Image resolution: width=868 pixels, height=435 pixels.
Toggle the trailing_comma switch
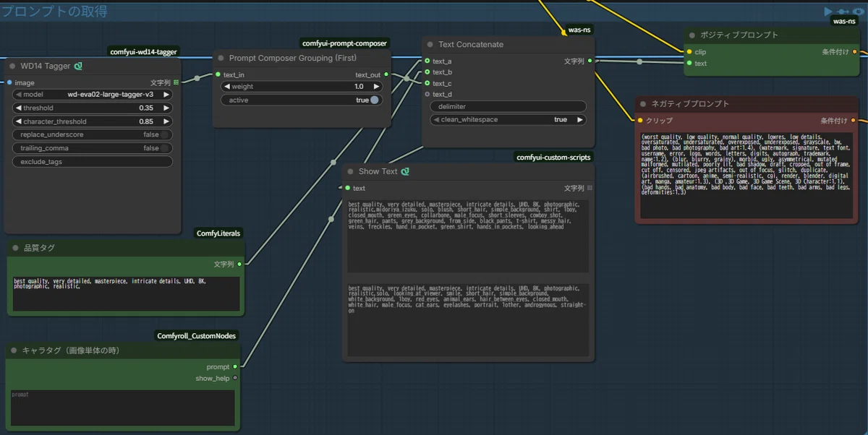pyautogui.click(x=166, y=148)
